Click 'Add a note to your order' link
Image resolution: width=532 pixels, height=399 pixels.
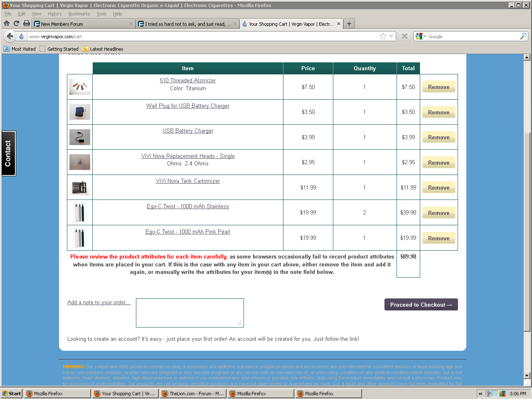(x=99, y=302)
